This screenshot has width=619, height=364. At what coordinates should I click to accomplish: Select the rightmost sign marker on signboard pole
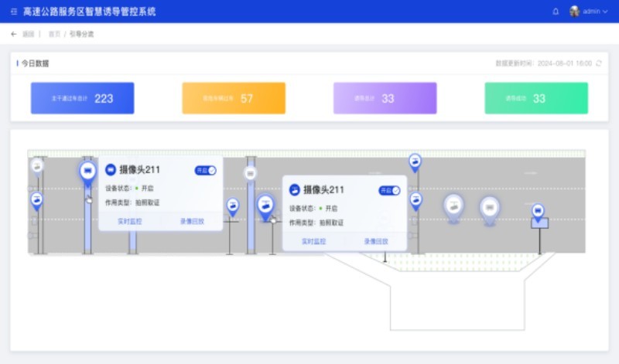point(538,210)
